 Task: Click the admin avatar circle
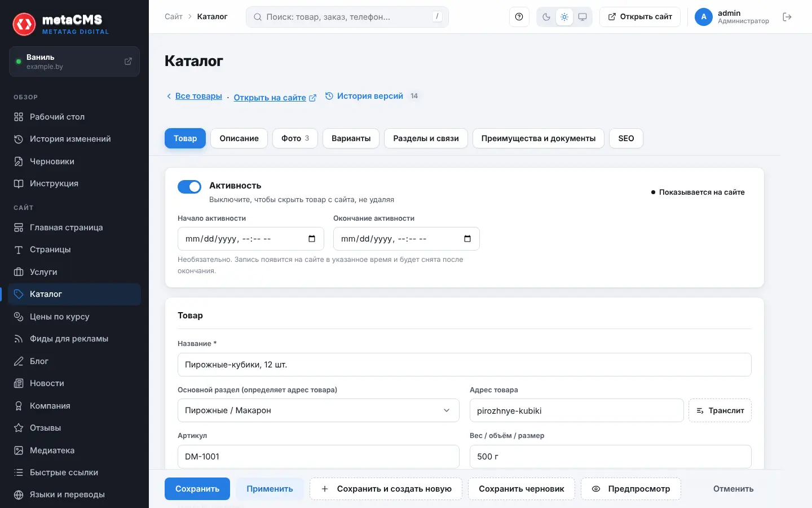tap(704, 17)
